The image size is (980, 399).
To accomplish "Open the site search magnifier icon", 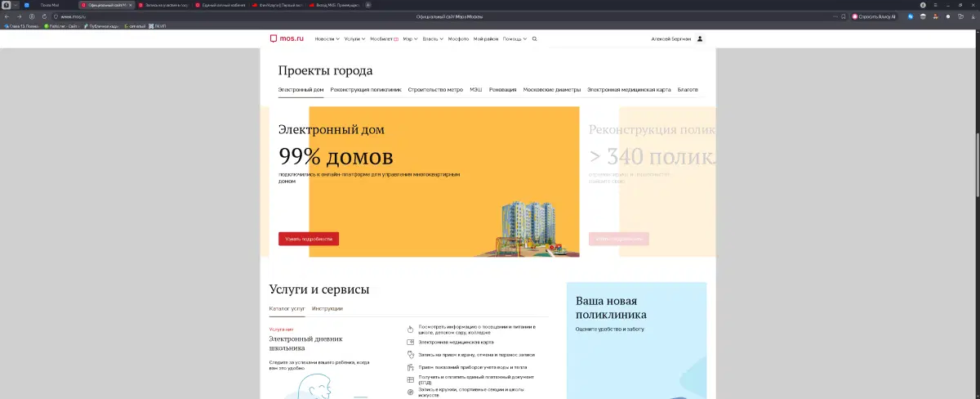I will point(534,38).
